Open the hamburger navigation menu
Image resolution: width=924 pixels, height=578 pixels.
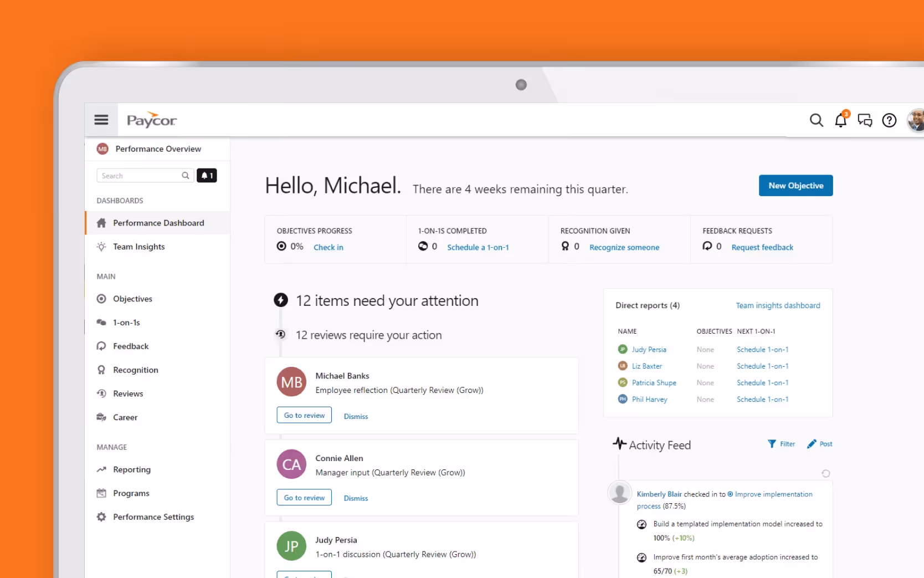pos(101,120)
